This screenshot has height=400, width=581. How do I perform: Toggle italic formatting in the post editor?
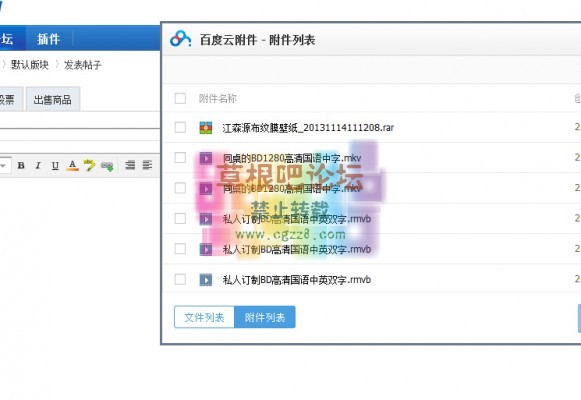pyautogui.click(x=38, y=166)
